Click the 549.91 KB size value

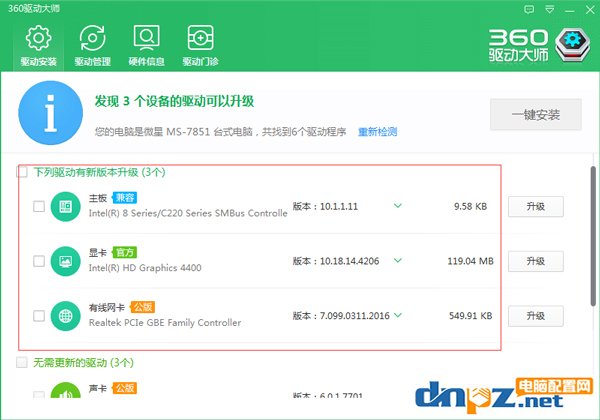470,316
